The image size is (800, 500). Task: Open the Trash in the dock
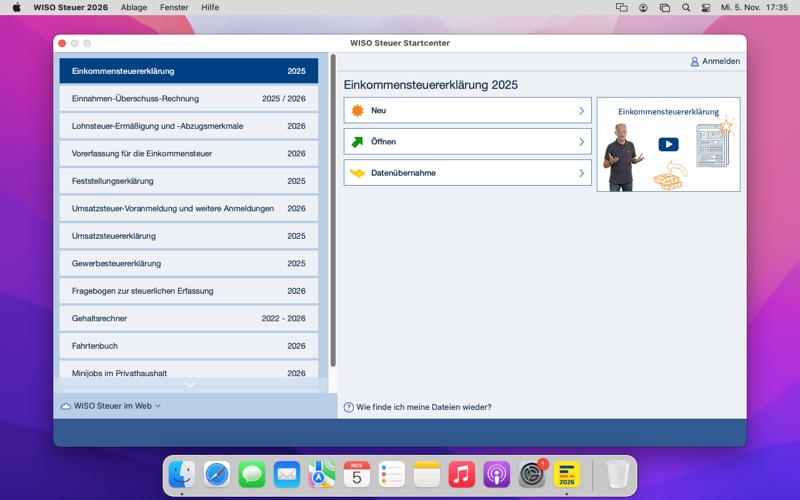[x=617, y=474]
